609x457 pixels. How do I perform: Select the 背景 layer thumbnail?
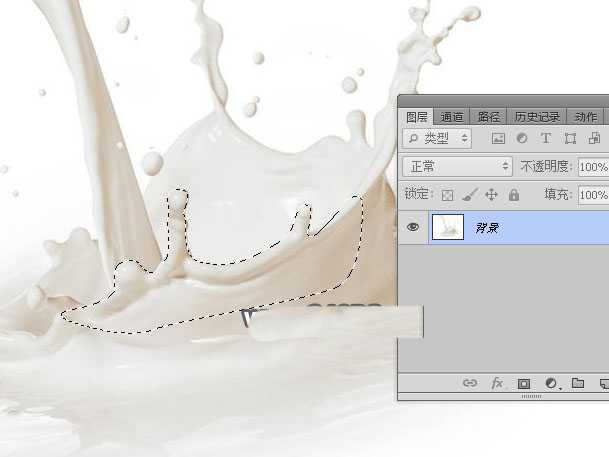click(448, 228)
